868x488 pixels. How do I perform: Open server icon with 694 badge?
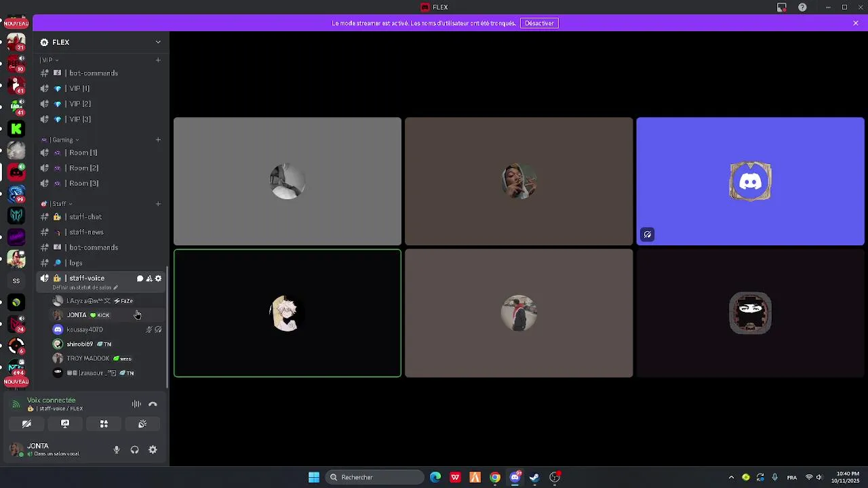(16, 367)
